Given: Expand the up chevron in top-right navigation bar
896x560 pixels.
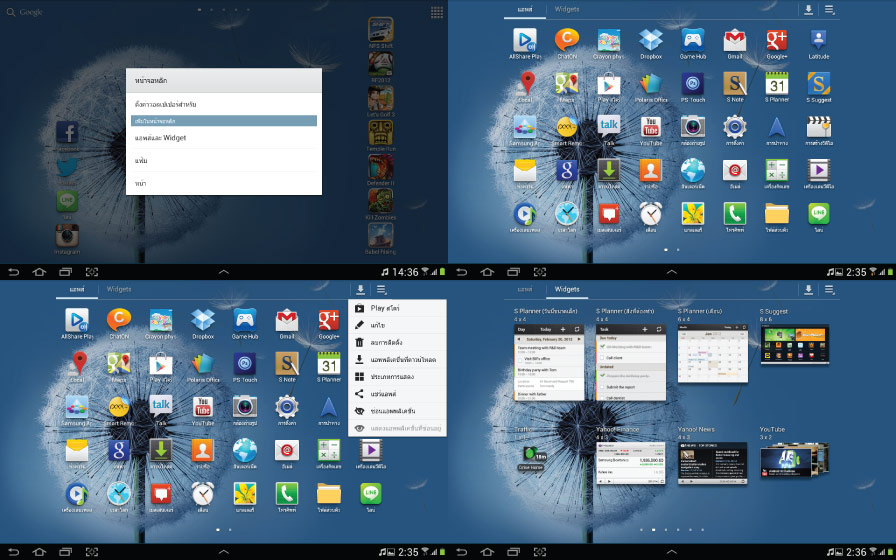Looking at the screenshot, I should tap(672, 272).
